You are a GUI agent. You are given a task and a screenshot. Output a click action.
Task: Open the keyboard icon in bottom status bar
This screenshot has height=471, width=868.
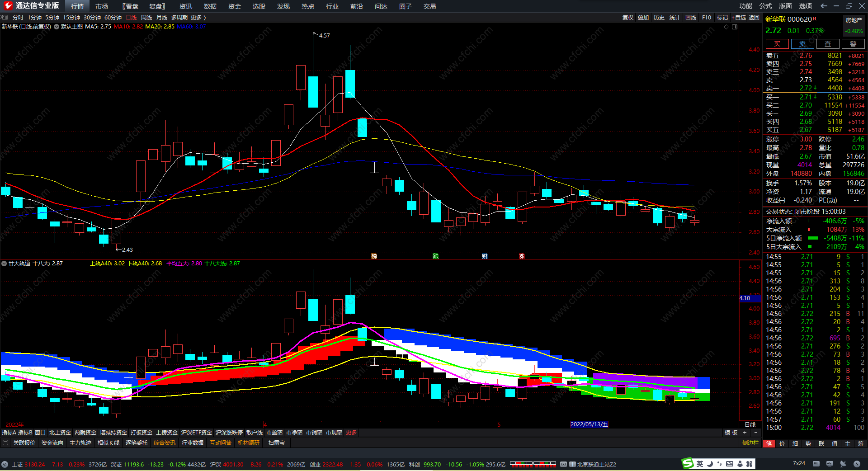(x=816, y=464)
